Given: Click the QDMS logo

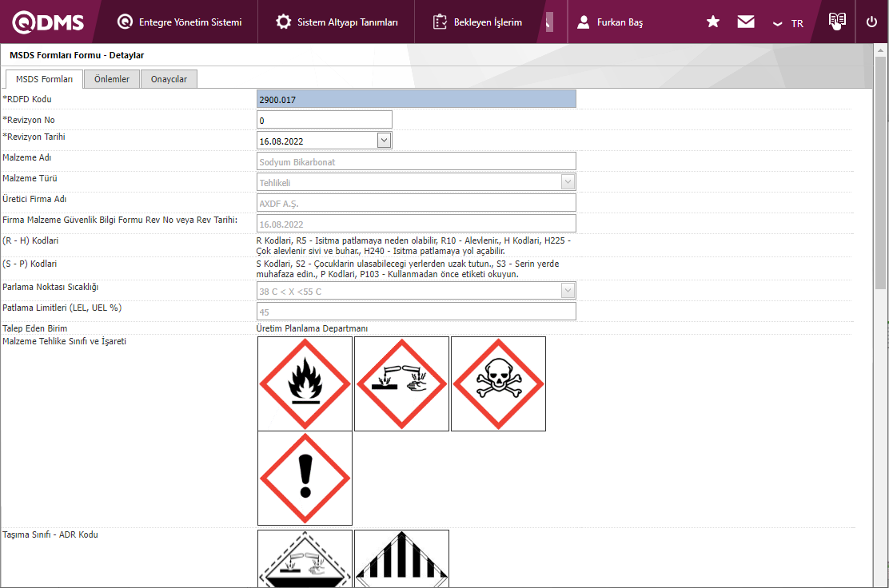Looking at the screenshot, I should (x=48, y=22).
